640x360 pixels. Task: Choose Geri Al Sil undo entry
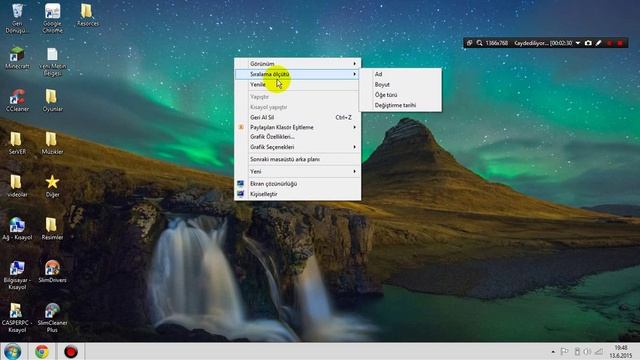298,117
